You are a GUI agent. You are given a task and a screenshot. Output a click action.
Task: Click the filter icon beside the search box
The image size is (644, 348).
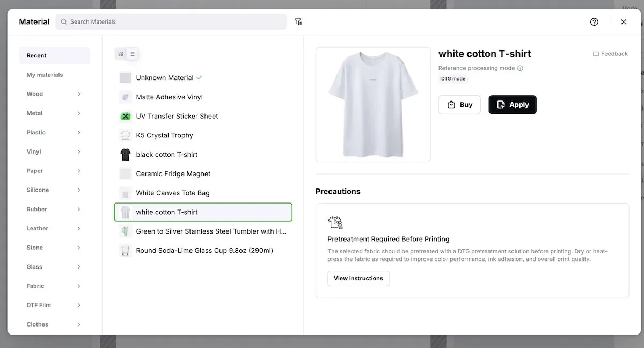click(298, 22)
